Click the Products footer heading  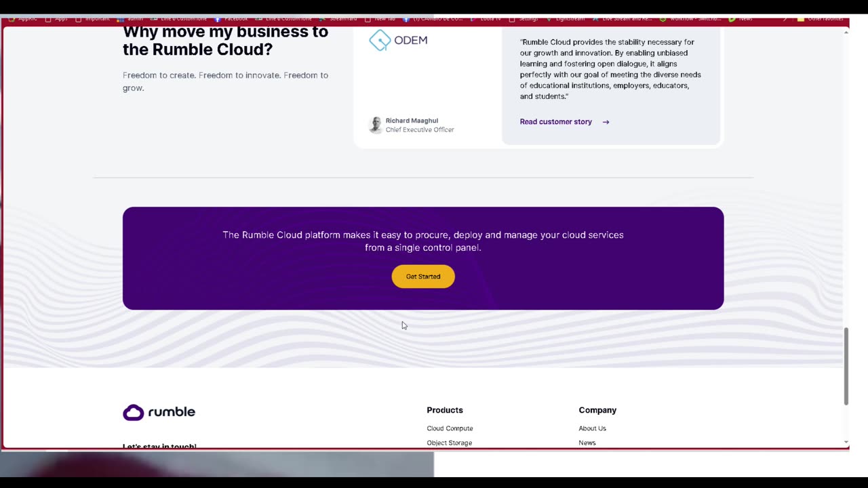coord(445,410)
